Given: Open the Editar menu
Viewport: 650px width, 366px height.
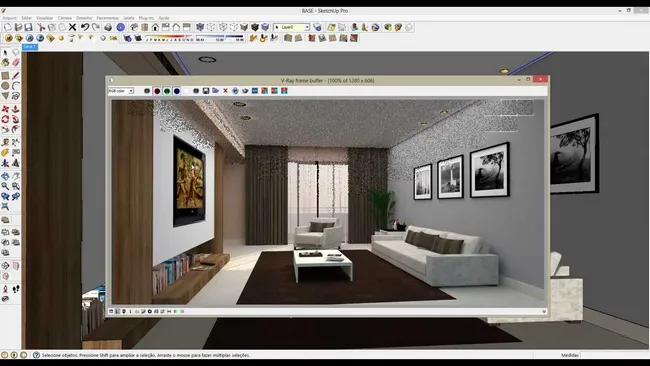Looking at the screenshot, I should click(27, 18).
